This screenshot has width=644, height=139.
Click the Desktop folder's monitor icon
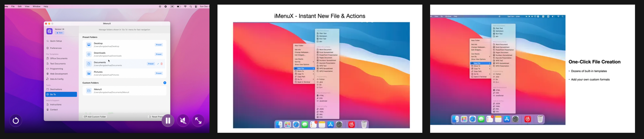[x=89, y=45]
